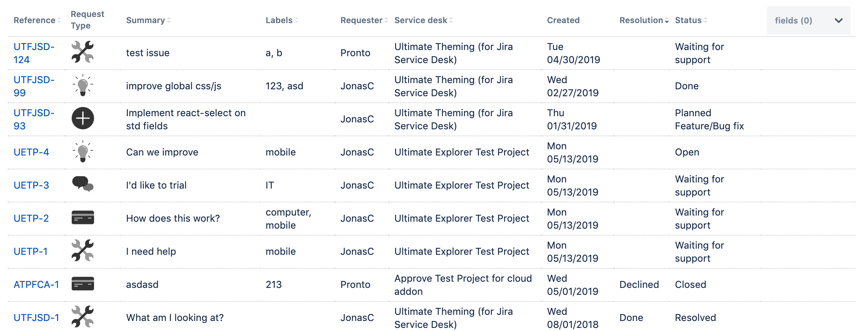The image size is (868, 331).
Task: Click the 'Open' status cell
Action: [687, 152]
